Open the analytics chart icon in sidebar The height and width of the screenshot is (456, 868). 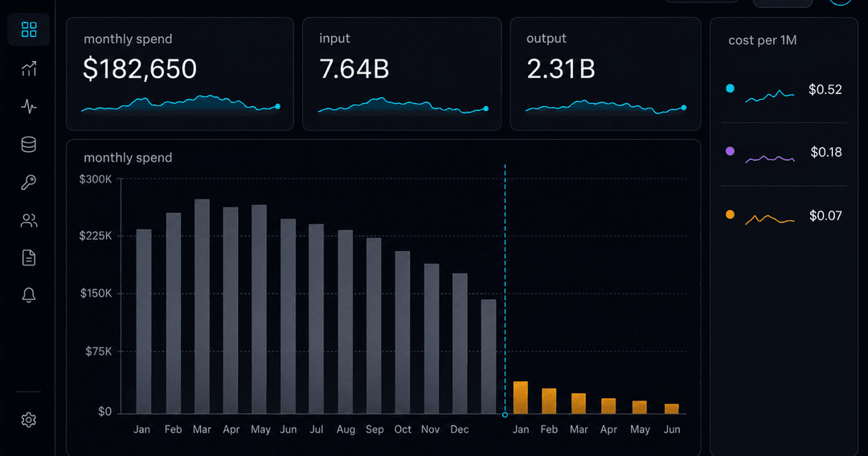point(29,68)
